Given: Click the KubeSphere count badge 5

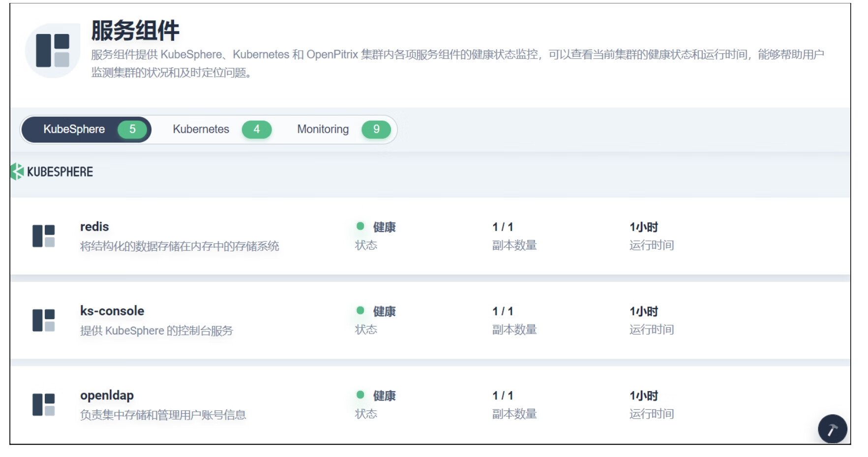Looking at the screenshot, I should pos(132,129).
